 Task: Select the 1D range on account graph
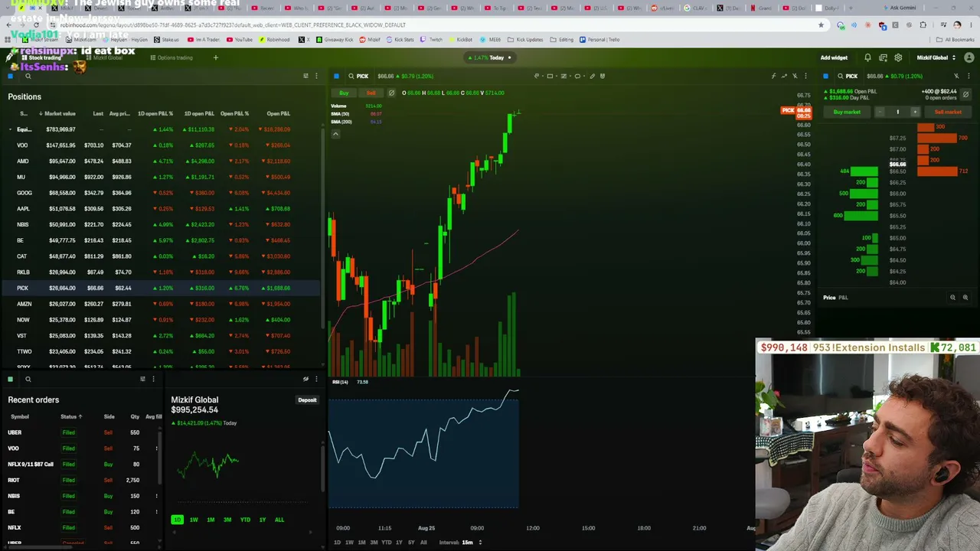click(x=177, y=520)
